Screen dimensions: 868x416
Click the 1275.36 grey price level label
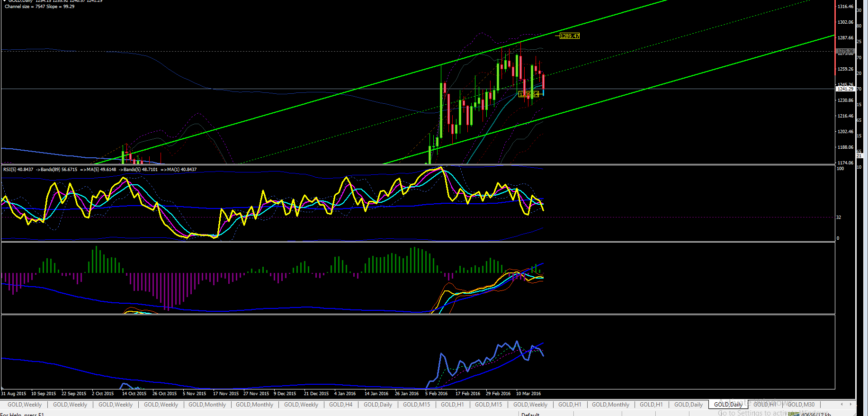click(x=845, y=51)
